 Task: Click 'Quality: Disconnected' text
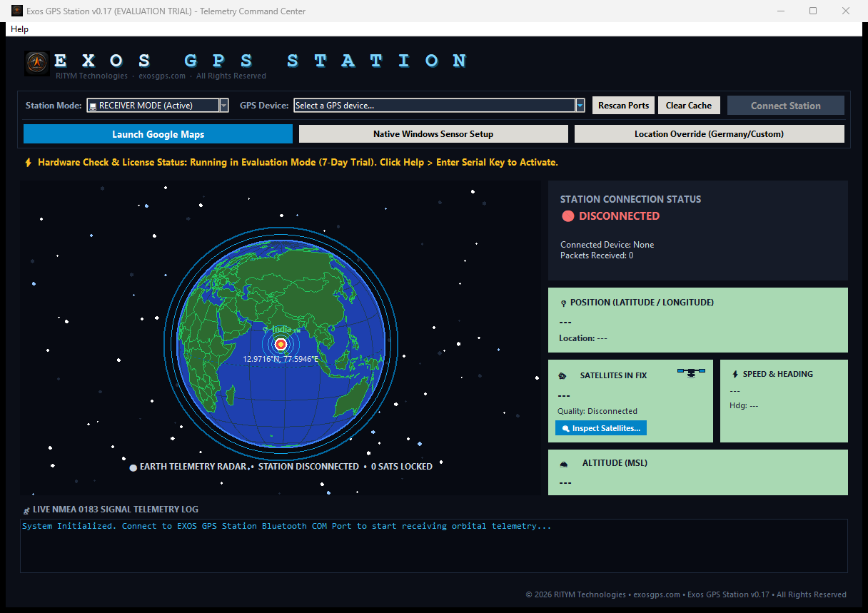click(x=597, y=411)
